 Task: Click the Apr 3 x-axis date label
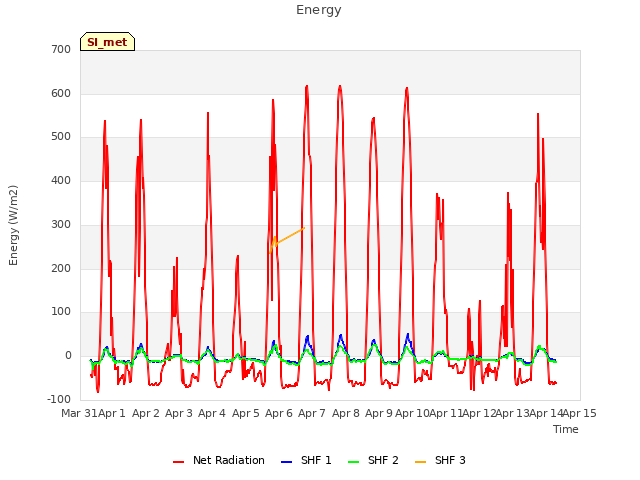(179, 413)
